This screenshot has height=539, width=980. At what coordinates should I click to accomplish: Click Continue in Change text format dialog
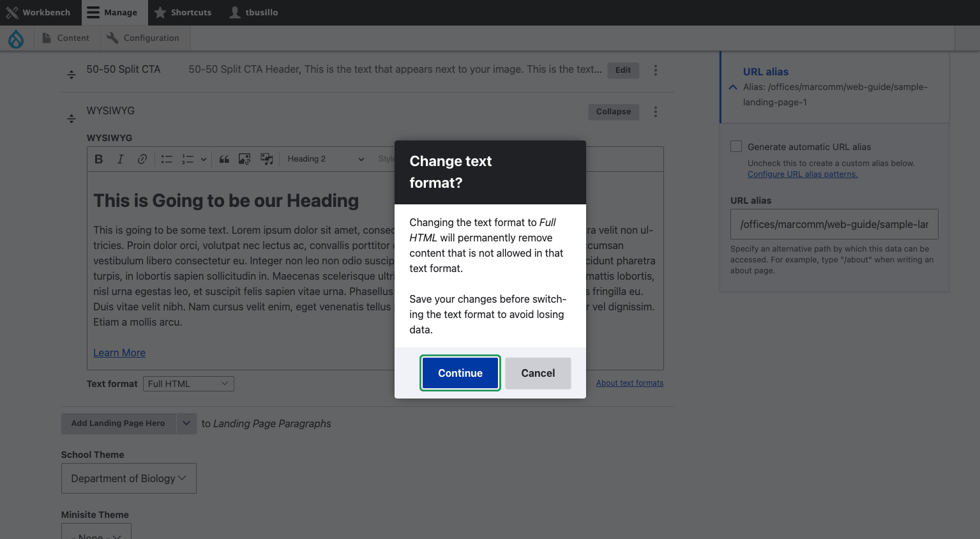(460, 373)
